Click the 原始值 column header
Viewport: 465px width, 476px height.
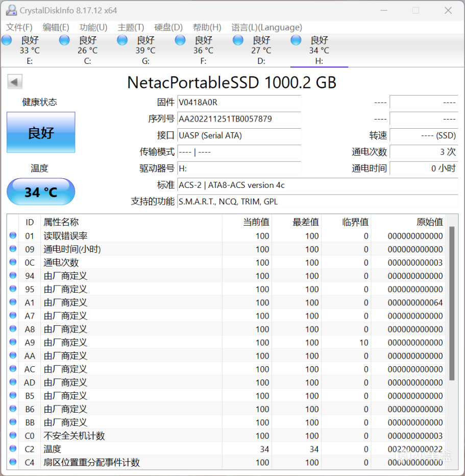(x=408, y=222)
